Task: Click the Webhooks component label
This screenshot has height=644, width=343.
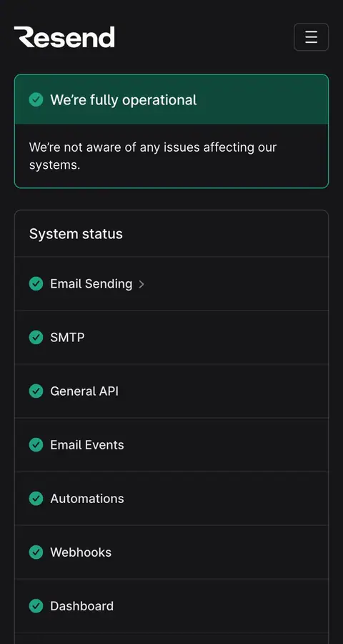Action: (81, 552)
